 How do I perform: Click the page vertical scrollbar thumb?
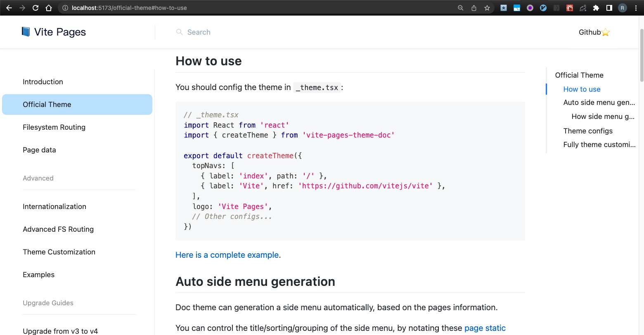642,55
